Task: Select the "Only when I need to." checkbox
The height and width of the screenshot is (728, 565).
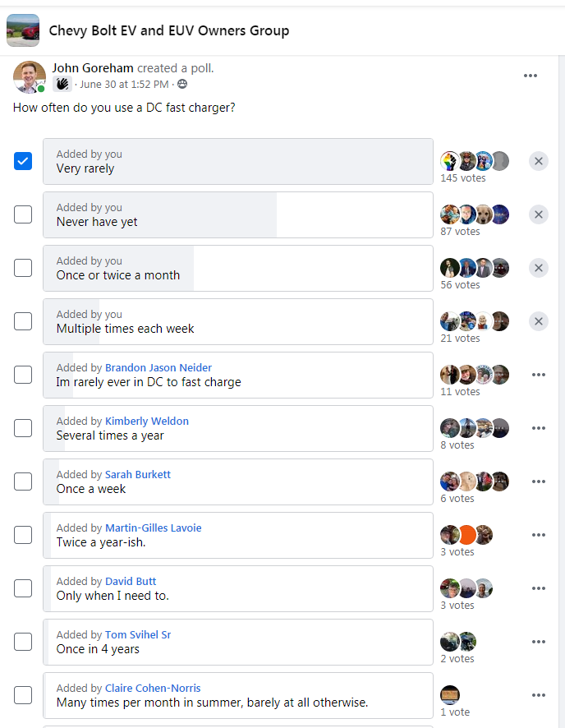Action: [x=23, y=588]
